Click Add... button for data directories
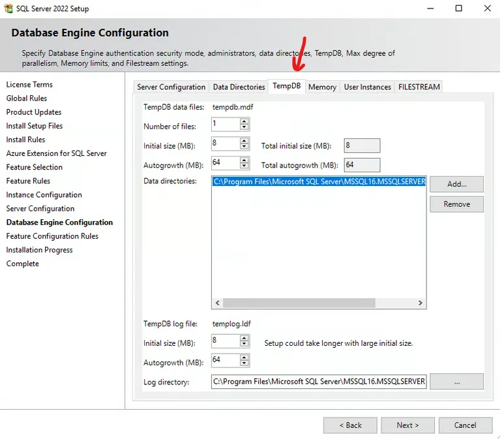This screenshot has width=504, height=445. pyautogui.click(x=456, y=184)
